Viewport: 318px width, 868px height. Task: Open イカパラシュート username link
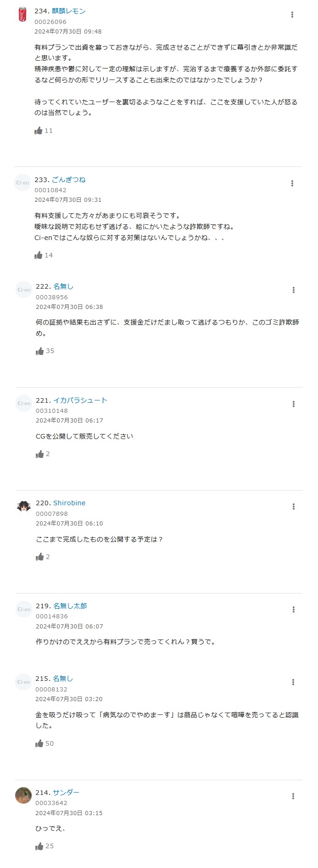80,400
